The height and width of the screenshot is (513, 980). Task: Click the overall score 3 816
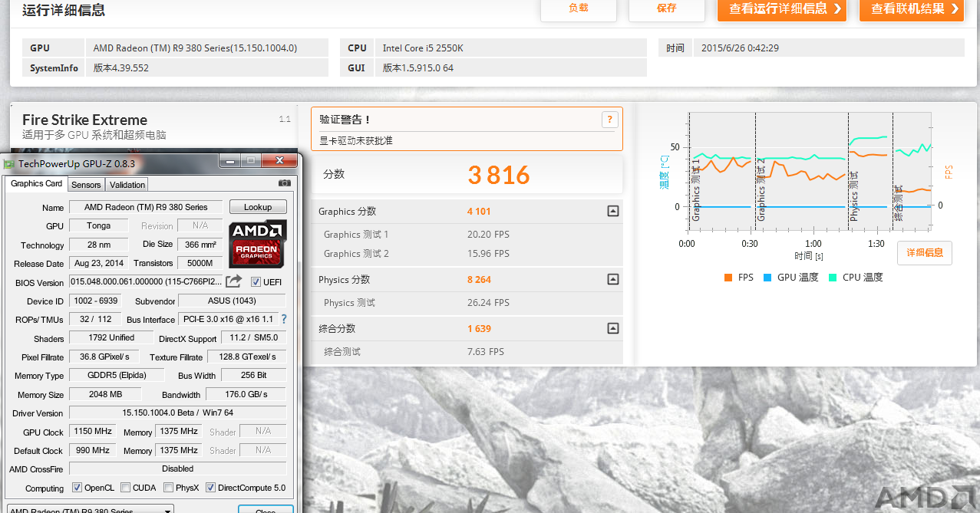tap(499, 176)
